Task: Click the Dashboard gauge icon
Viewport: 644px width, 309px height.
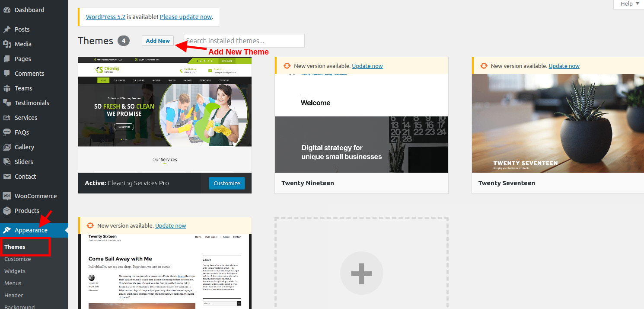Action: (7, 10)
